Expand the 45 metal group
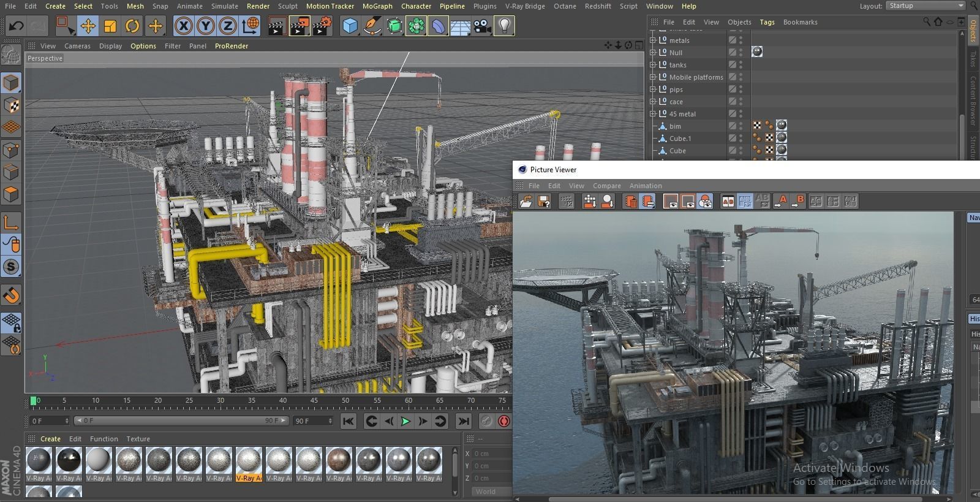 (x=653, y=114)
